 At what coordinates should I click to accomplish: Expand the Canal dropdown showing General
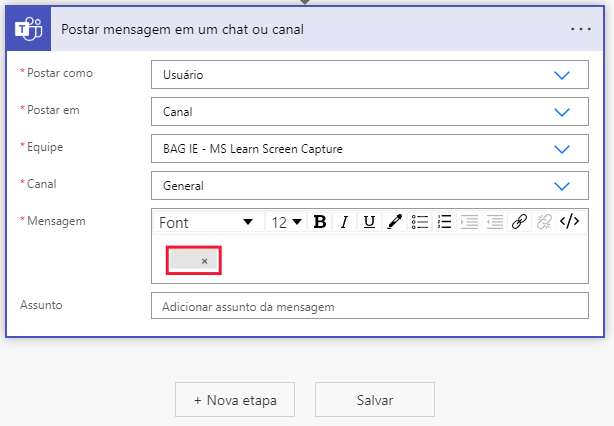370,186
